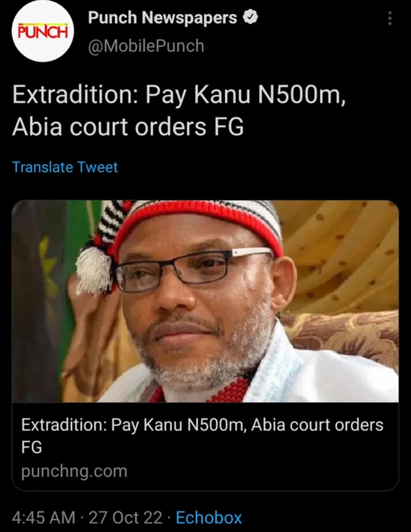Screen dimensions: 411x532
Task: Click the glasses in the article photo
Action: click(194, 268)
